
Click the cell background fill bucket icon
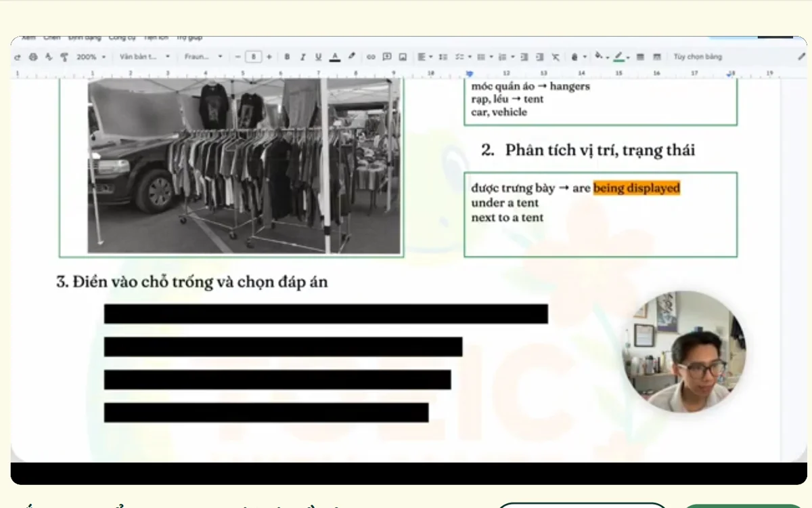coord(598,56)
